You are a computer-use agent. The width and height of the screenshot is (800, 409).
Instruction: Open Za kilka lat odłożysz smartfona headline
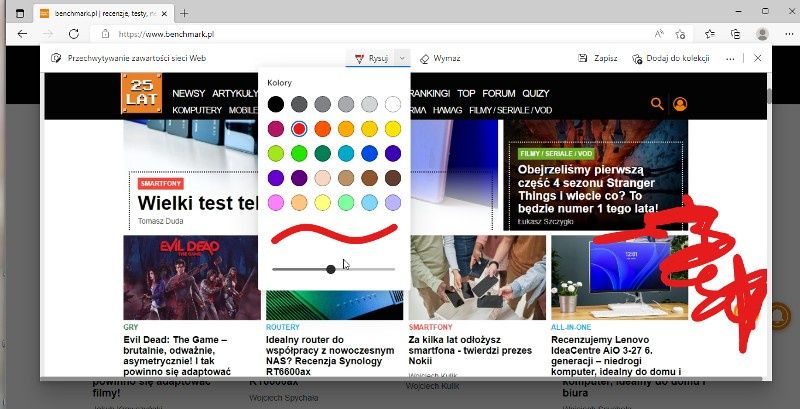click(470, 350)
